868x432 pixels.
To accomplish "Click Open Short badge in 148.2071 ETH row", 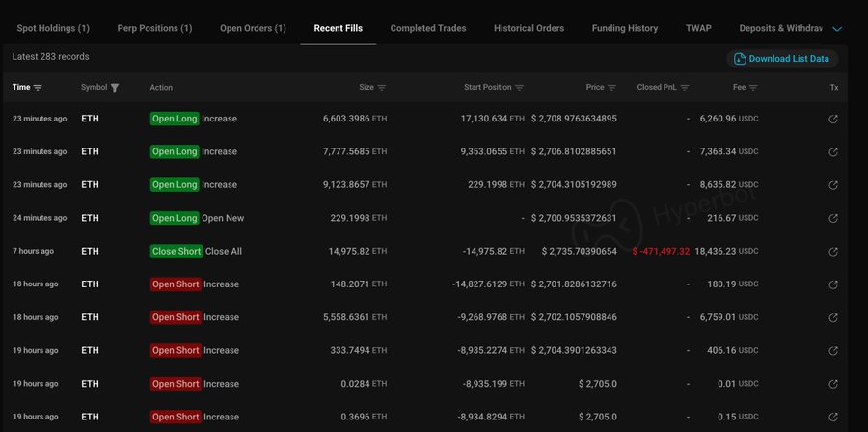I will pos(176,284).
